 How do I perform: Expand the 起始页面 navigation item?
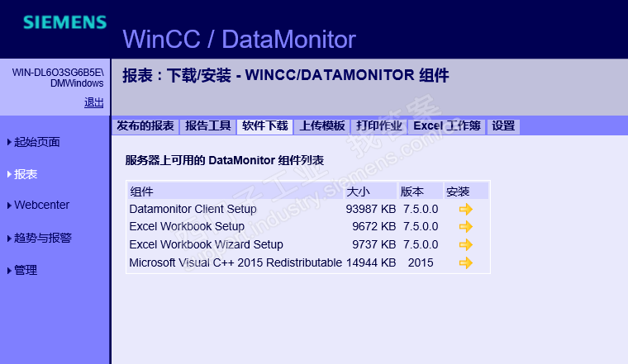point(36,142)
